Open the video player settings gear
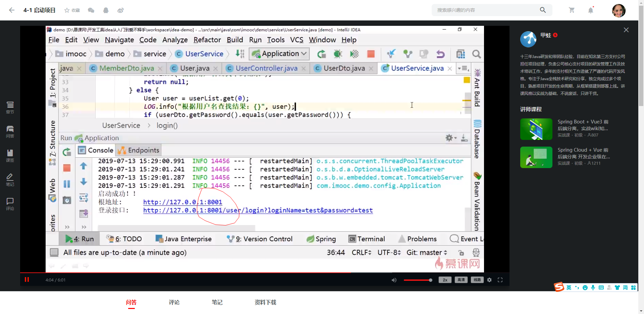Screen dimensions: 644x314 coord(489,280)
